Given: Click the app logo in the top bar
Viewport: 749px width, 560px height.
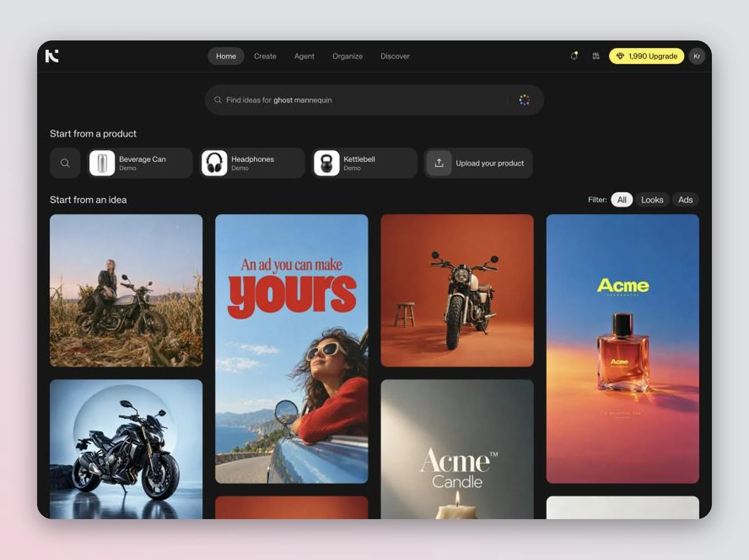Looking at the screenshot, I should (x=52, y=56).
